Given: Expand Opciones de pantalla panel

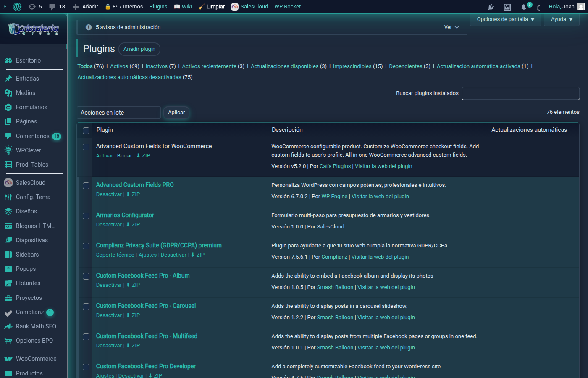Looking at the screenshot, I should click(x=505, y=19).
